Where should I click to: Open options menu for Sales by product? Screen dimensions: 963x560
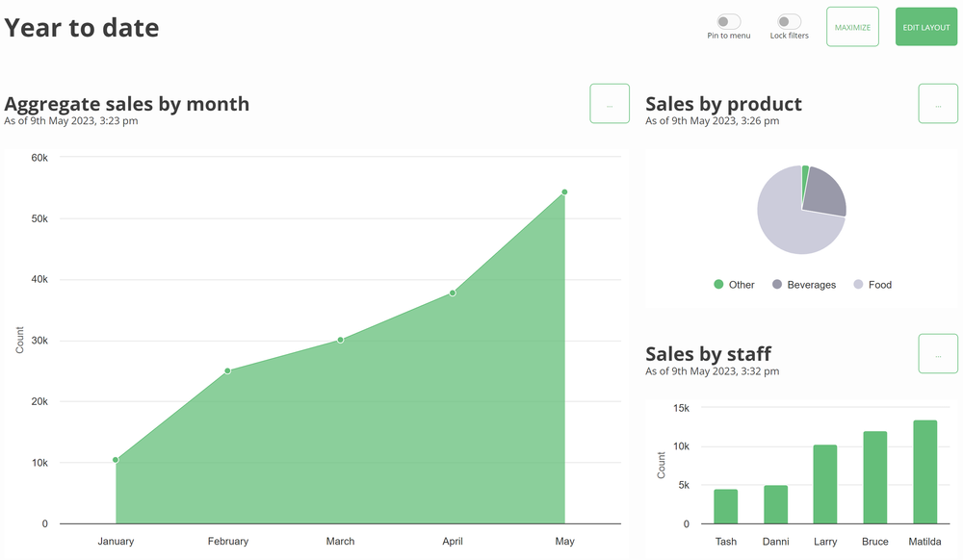point(938,104)
